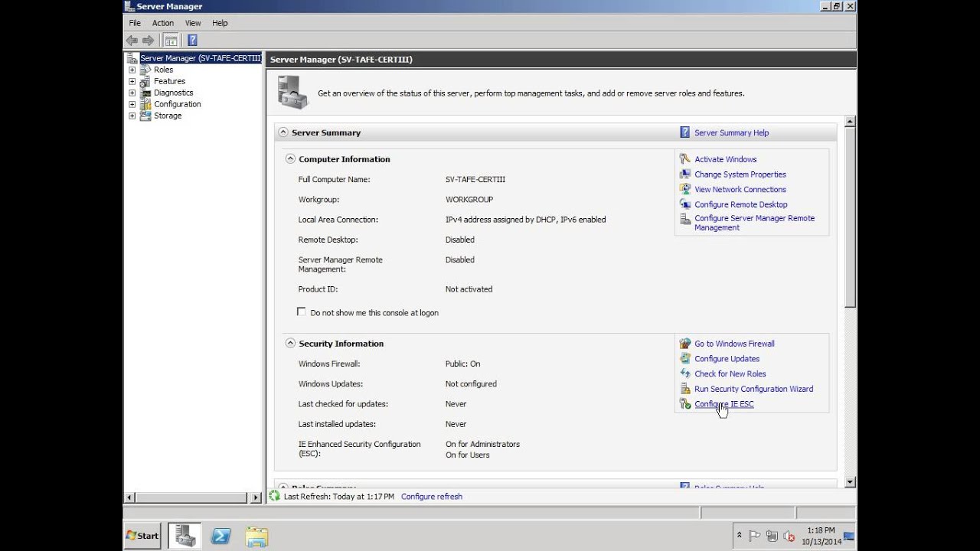Click the Configure refresh link
This screenshot has width=980, height=551.
point(432,496)
